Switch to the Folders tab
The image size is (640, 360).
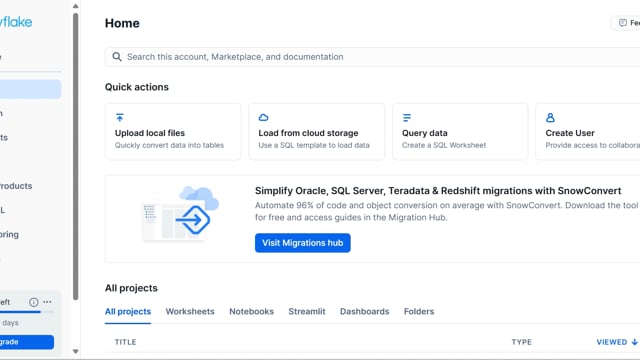(x=419, y=311)
